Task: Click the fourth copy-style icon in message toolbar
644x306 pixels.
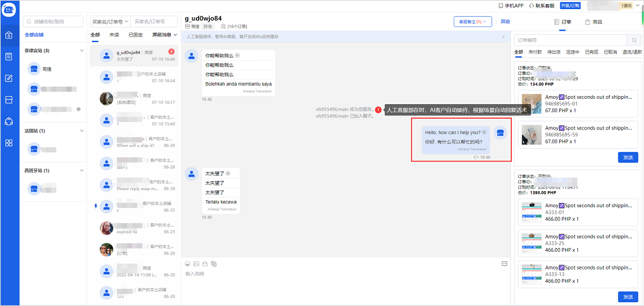Action: (x=214, y=264)
